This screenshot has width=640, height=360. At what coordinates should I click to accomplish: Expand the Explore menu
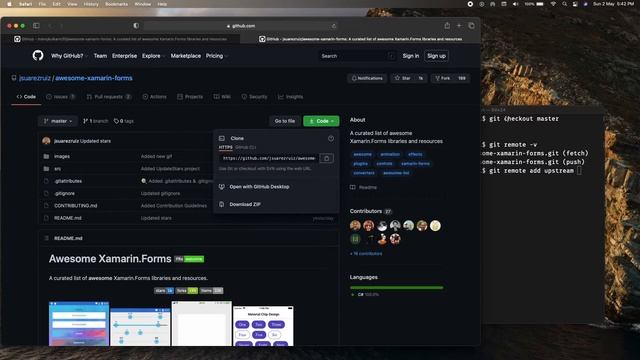pos(153,56)
